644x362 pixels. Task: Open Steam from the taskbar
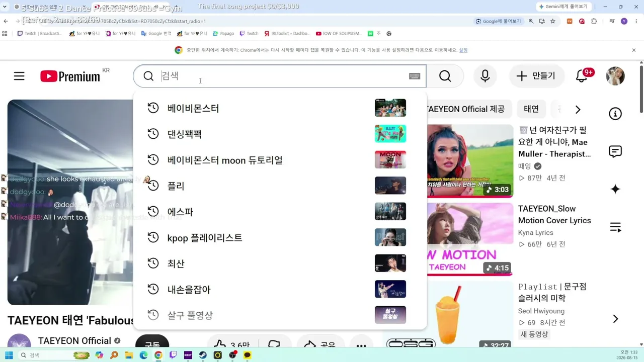[203, 355]
